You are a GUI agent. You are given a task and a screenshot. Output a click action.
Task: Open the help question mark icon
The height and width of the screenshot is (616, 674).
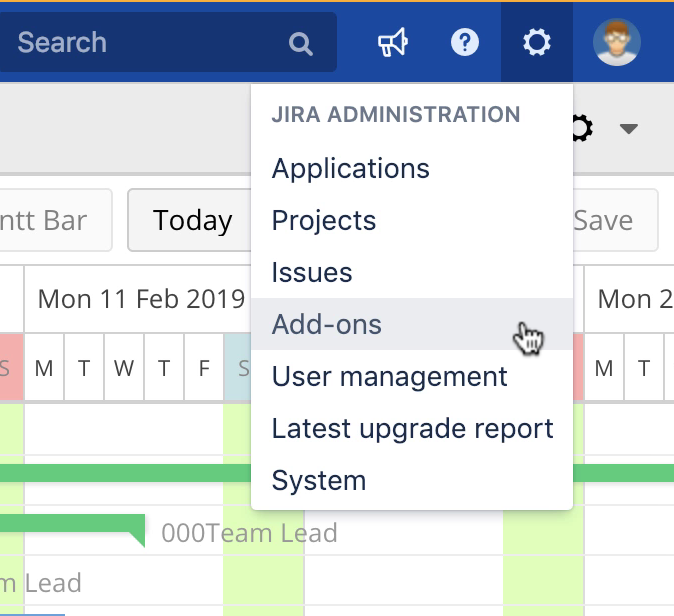pos(465,43)
